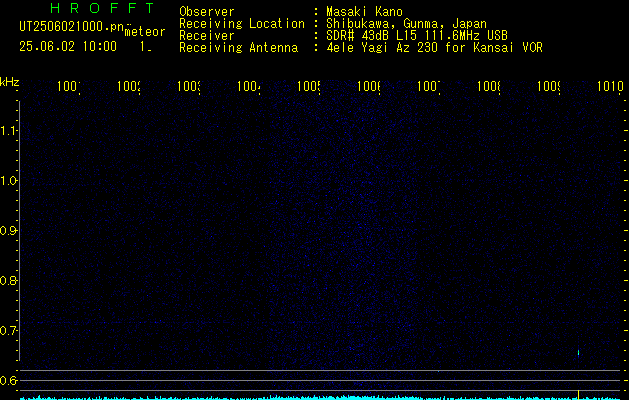Click the 0.8 kHz frequency label
629x400 pixels.
pos(8,280)
